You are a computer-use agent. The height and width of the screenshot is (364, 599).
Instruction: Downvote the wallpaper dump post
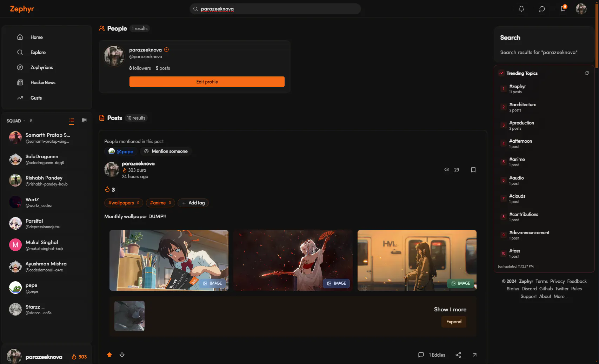122,355
